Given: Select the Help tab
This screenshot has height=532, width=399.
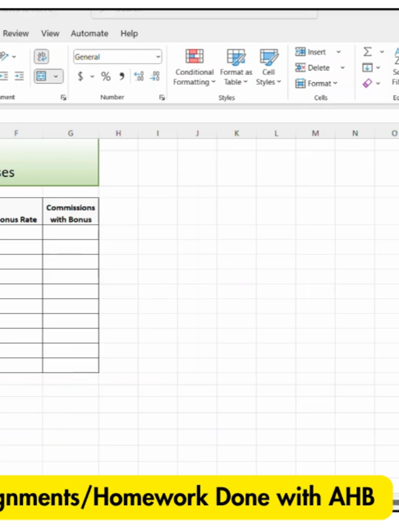Looking at the screenshot, I should pyautogui.click(x=129, y=33).
